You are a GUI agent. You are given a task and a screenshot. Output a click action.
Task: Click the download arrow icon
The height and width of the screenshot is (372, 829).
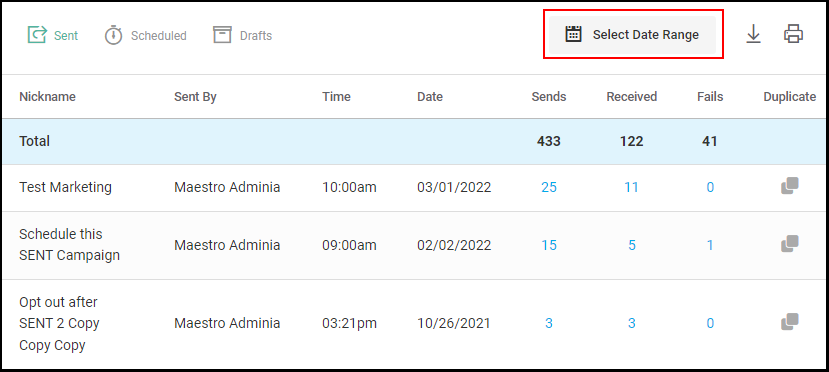(x=753, y=35)
